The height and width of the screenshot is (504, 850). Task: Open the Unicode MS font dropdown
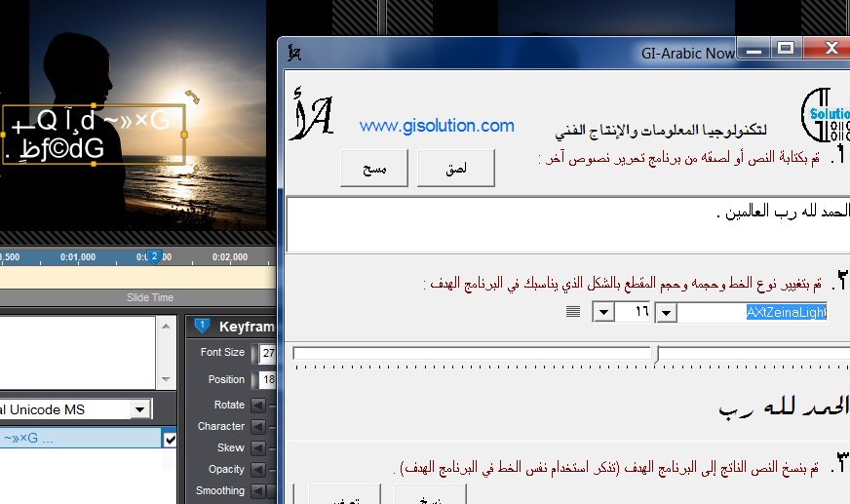(x=140, y=409)
